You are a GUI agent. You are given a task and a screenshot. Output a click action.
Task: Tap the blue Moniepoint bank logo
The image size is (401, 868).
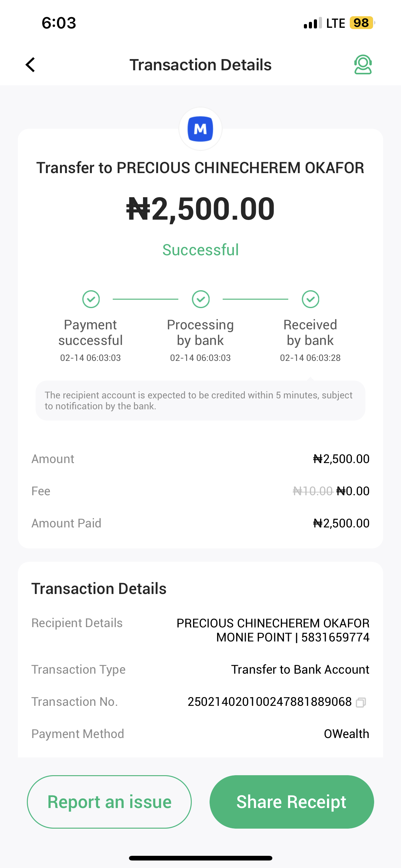(x=200, y=129)
